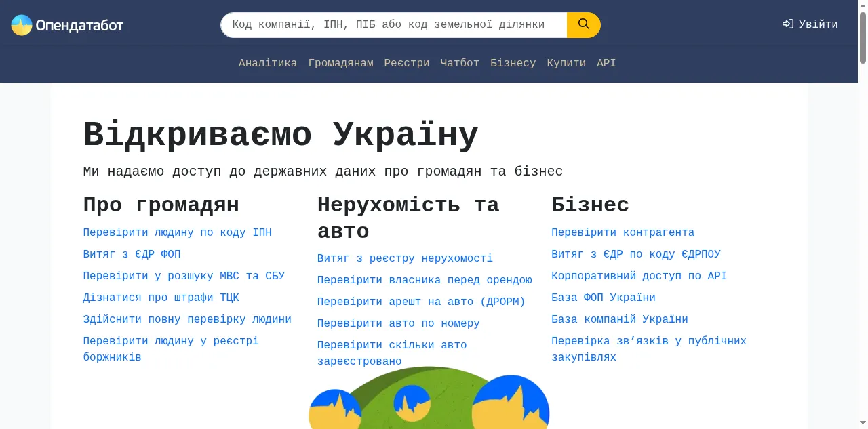The height and width of the screenshot is (429, 868).
Task: Focus the company code search field
Action: [x=394, y=25]
